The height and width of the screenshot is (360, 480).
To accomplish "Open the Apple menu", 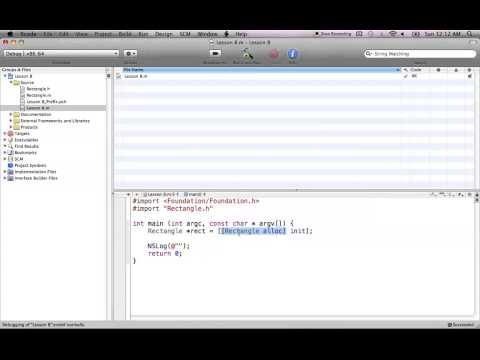I will (10, 34).
